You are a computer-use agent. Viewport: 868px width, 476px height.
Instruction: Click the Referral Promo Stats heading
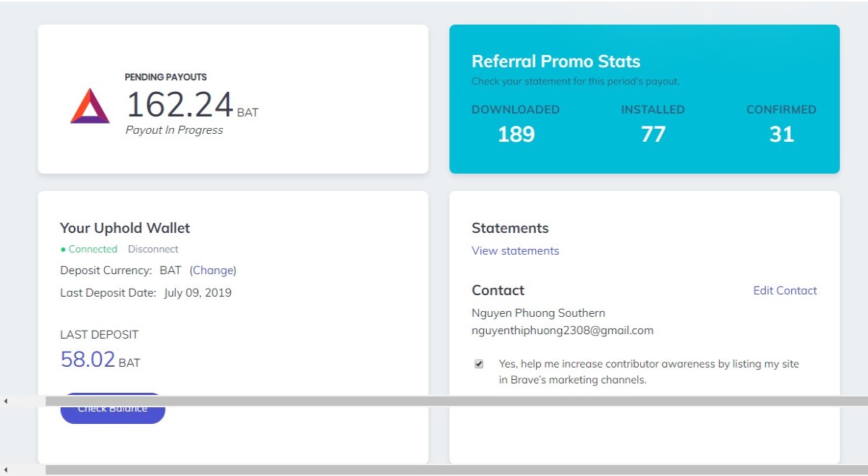tap(556, 61)
